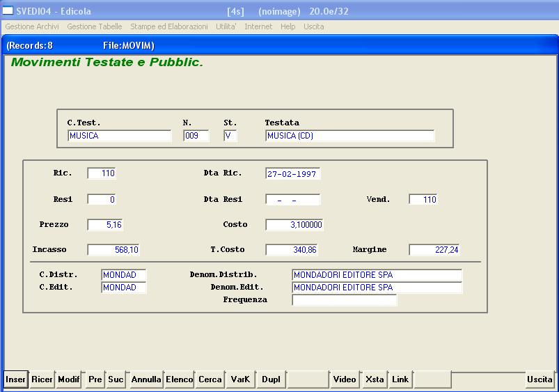This screenshot has height=392, width=559.
Task: Open the Uscita menu in the menu bar
Action: click(314, 26)
